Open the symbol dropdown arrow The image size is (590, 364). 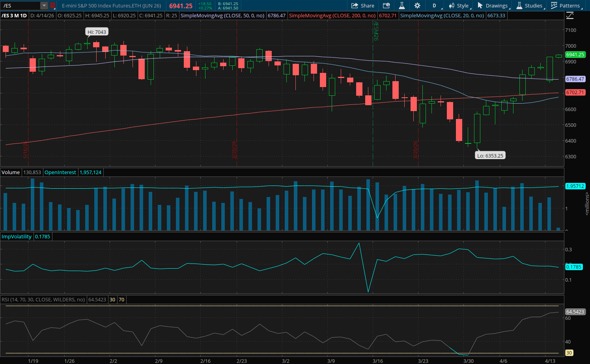43,5
